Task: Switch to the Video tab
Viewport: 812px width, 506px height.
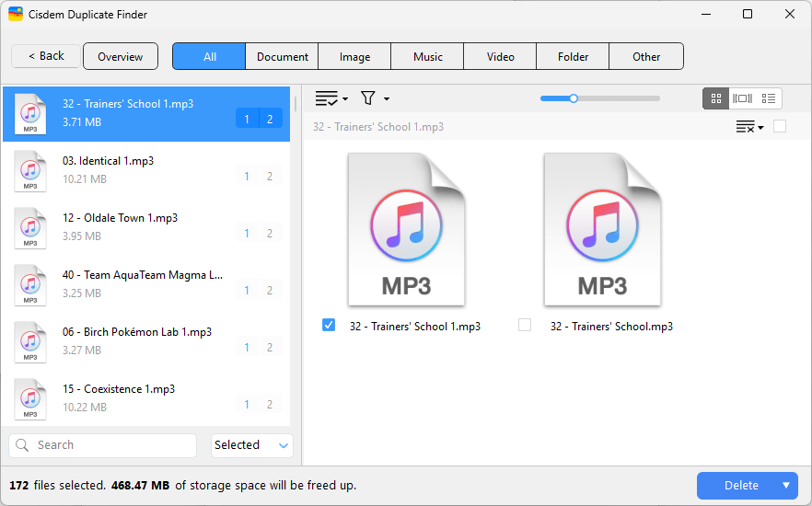Action: tap(500, 56)
